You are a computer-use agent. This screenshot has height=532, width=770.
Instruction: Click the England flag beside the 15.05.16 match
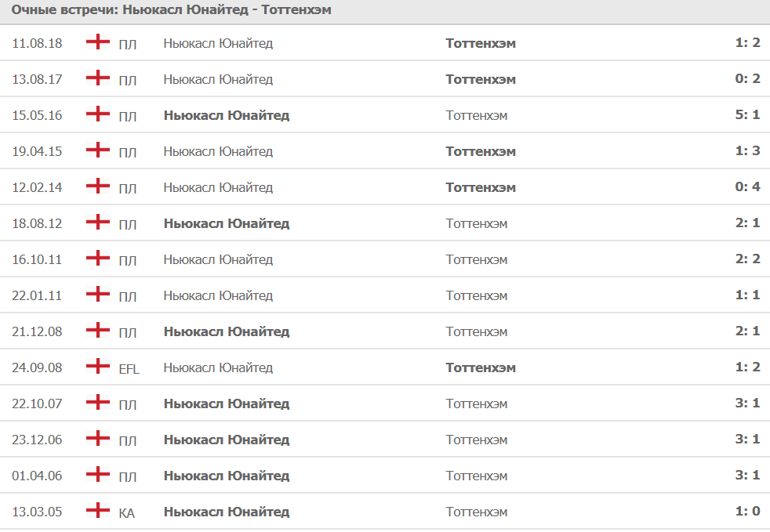click(x=97, y=114)
